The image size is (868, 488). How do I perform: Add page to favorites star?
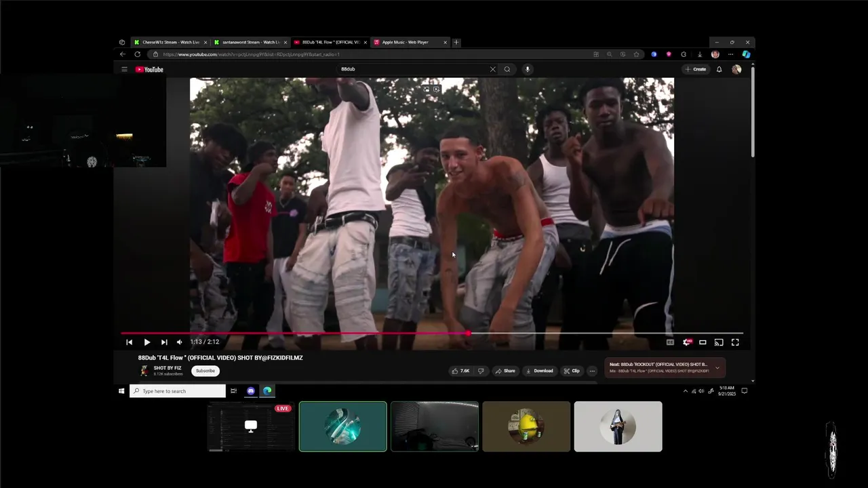tap(636, 54)
